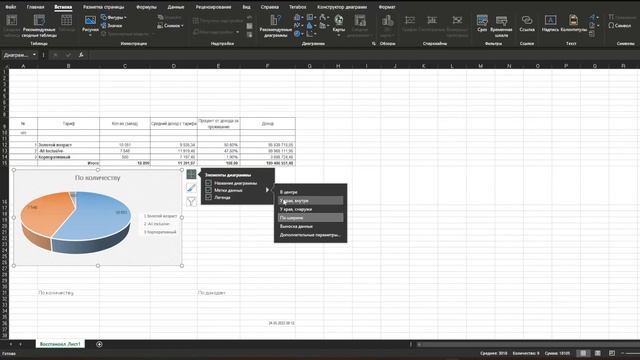Click the Итого total cell
This screenshot has height=360, width=640.
(x=69, y=163)
